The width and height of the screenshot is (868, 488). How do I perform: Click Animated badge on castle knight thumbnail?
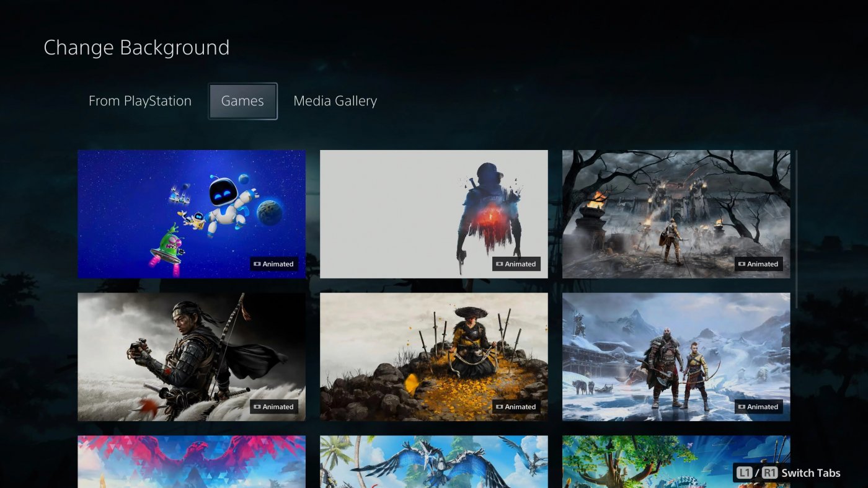click(759, 264)
